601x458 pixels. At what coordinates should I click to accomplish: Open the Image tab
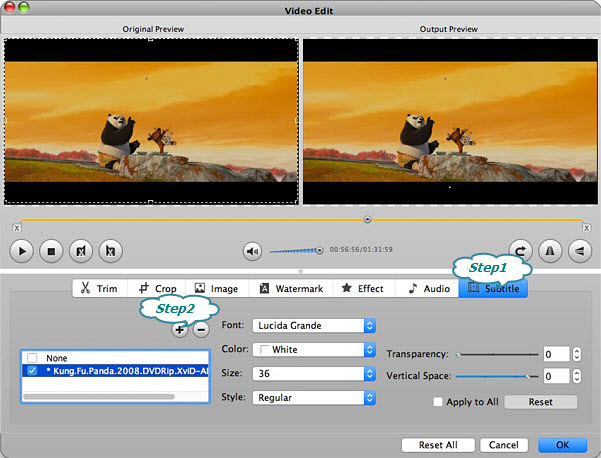coord(217,288)
